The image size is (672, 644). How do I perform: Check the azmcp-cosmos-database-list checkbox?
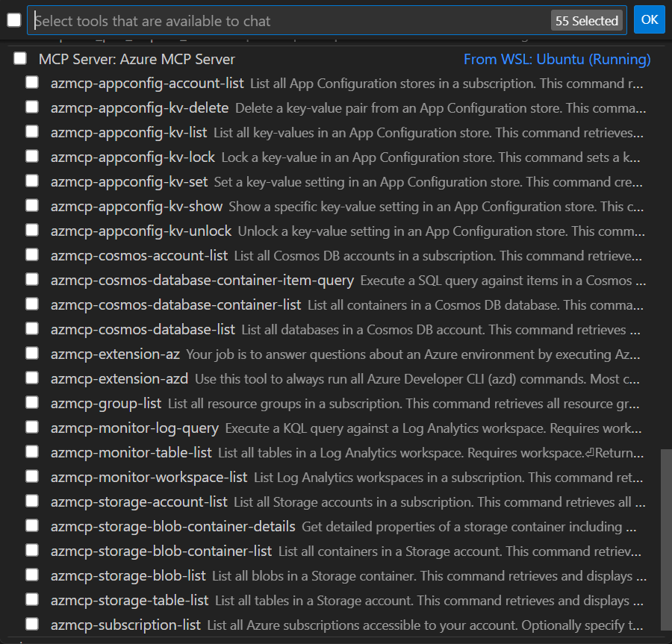[x=32, y=328]
